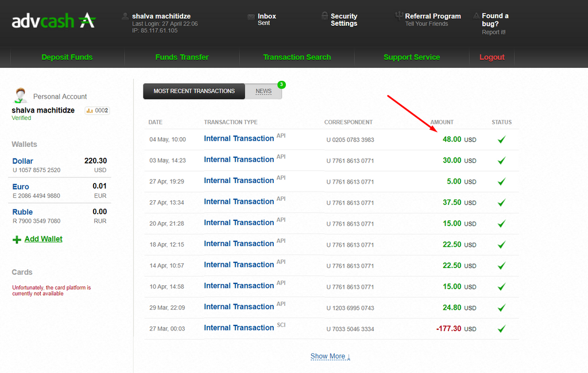The height and width of the screenshot is (373, 588).
Task: Click status checkmark for 48.00 USD transaction
Action: [501, 139]
